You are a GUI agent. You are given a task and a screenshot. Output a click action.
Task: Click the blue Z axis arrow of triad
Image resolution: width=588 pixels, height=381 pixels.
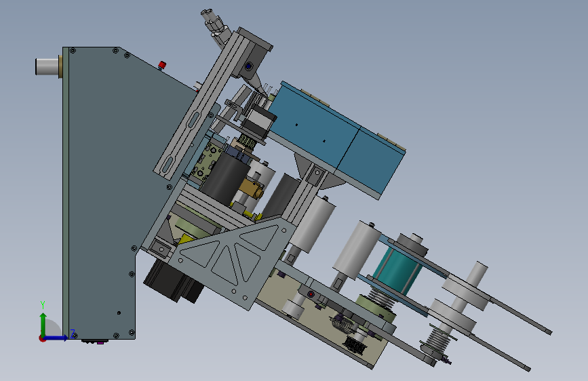56,338
